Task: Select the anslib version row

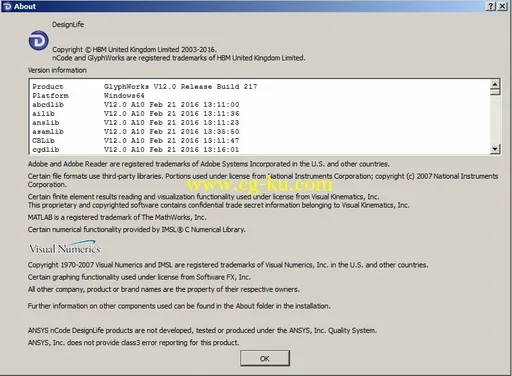Action: [x=136, y=123]
